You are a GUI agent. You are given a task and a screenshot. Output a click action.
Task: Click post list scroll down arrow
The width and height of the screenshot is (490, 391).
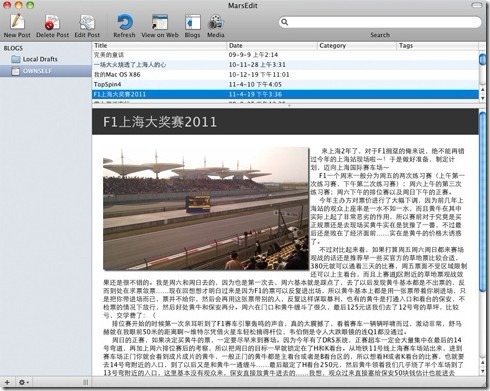(482, 98)
